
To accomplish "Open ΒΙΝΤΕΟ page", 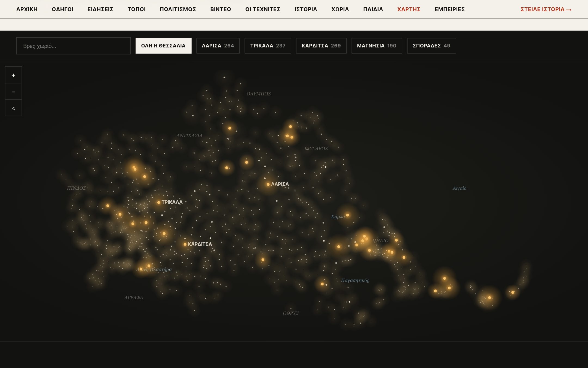I will [220, 9].
